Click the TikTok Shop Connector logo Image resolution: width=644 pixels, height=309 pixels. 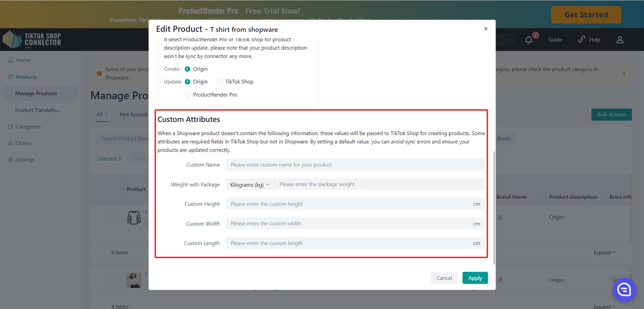tap(32, 39)
